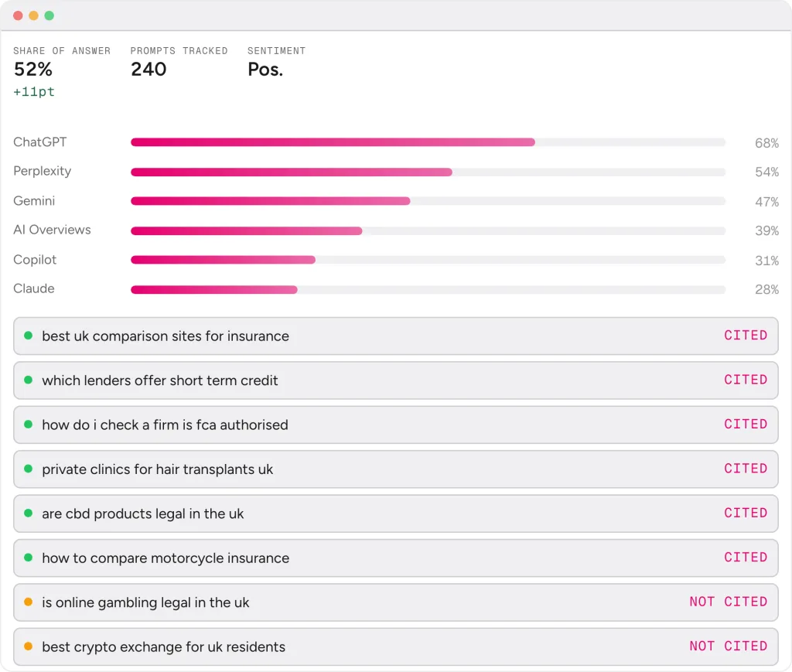Click the 52% share of answer value
The image size is (792, 672).
(32, 69)
